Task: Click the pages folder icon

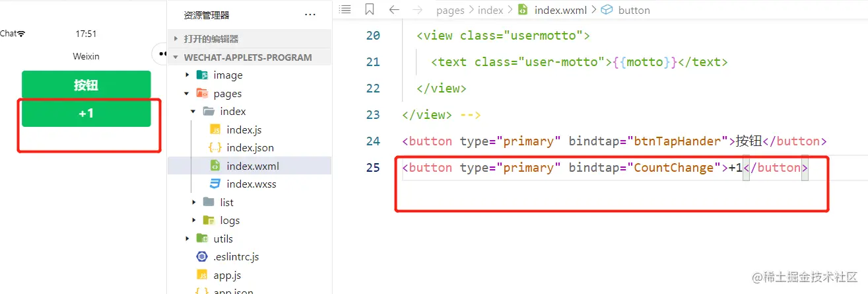Action: coord(202,94)
